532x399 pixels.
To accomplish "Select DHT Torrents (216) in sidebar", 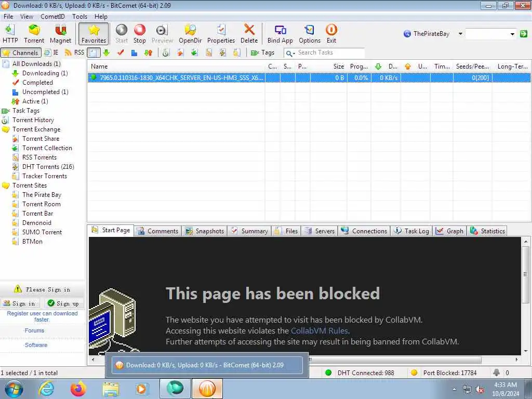I will pyautogui.click(x=48, y=167).
